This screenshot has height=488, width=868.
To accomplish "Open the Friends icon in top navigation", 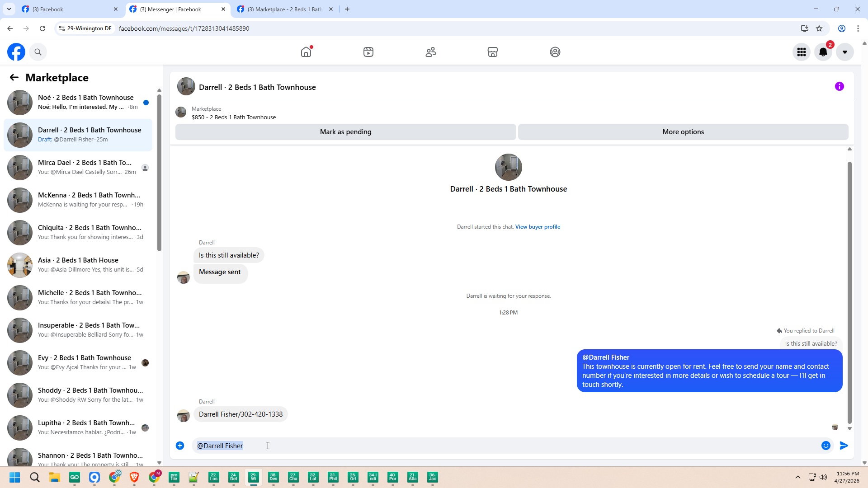I will [431, 52].
